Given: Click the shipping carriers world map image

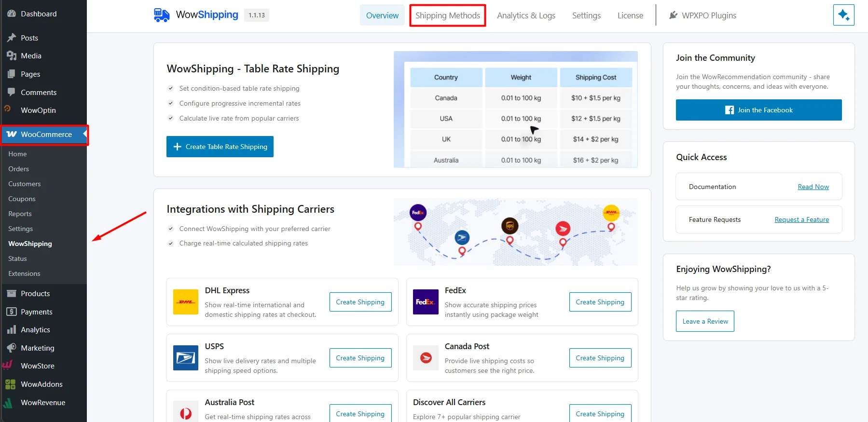Looking at the screenshot, I should click(x=515, y=232).
